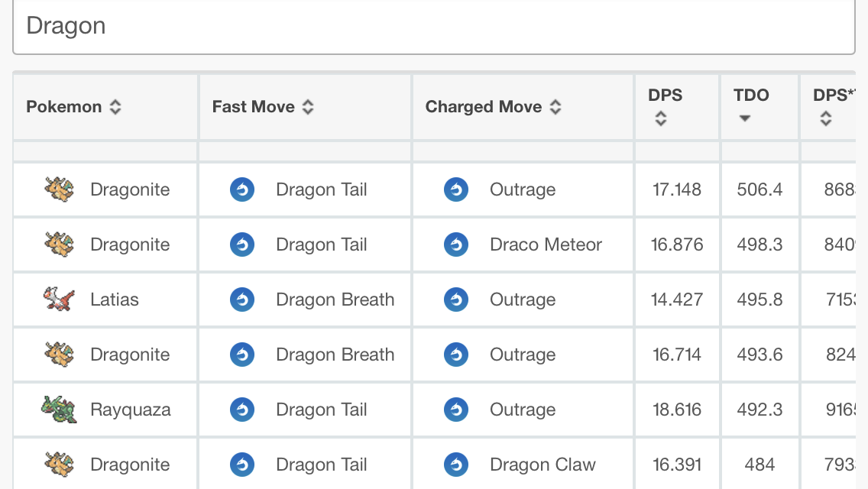The height and width of the screenshot is (489, 868).
Task: Click dragon type icon beside Draco Meteor
Action: [456, 244]
